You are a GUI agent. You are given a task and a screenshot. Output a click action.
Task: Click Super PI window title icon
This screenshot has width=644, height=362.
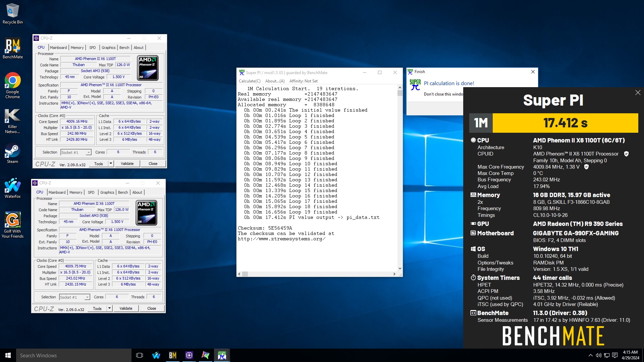click(x=241, y=72)
